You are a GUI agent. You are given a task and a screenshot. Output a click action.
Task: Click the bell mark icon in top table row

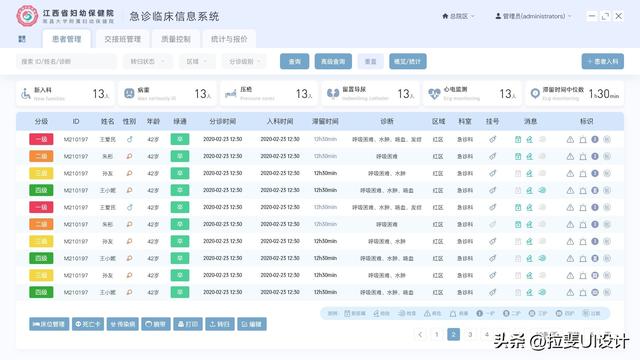pyautogui.click(x=583, y=140)
